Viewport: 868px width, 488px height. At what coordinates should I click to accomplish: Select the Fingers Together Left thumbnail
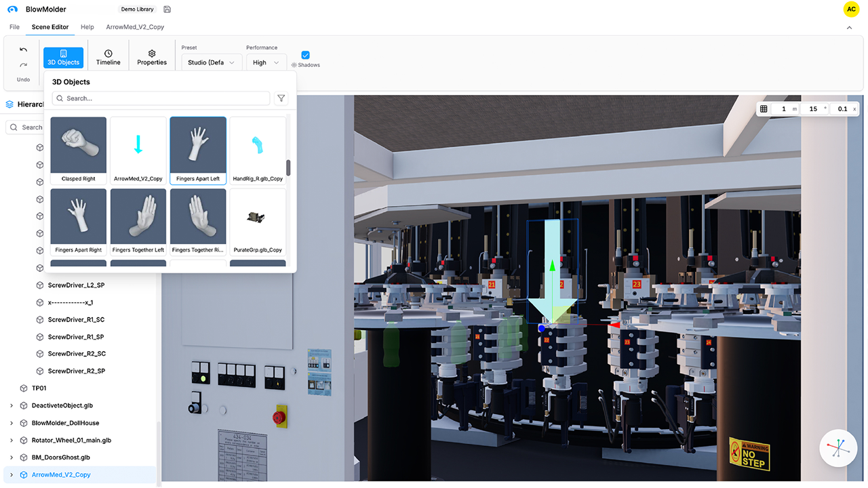138,222
